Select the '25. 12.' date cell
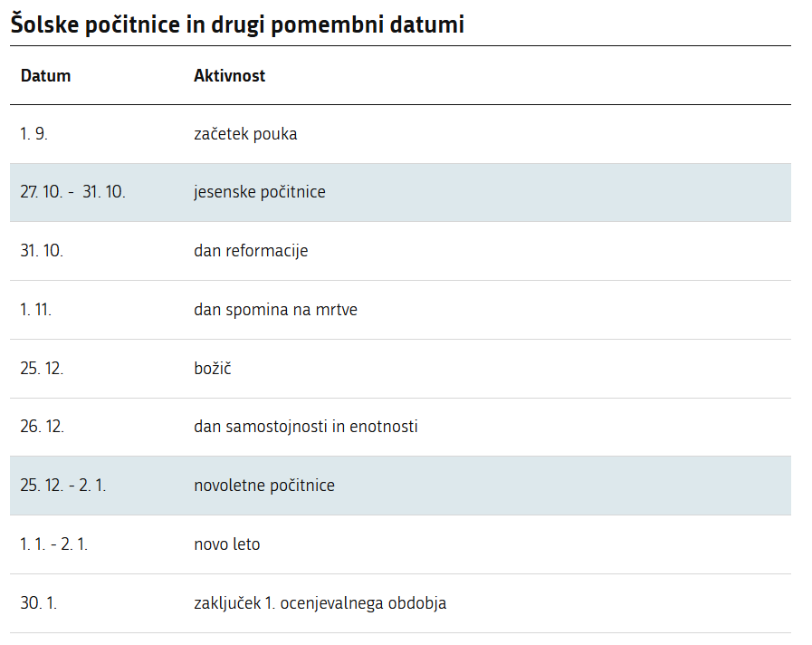The image size is (812, 645). pyautogui.click(x=42, y=369)
